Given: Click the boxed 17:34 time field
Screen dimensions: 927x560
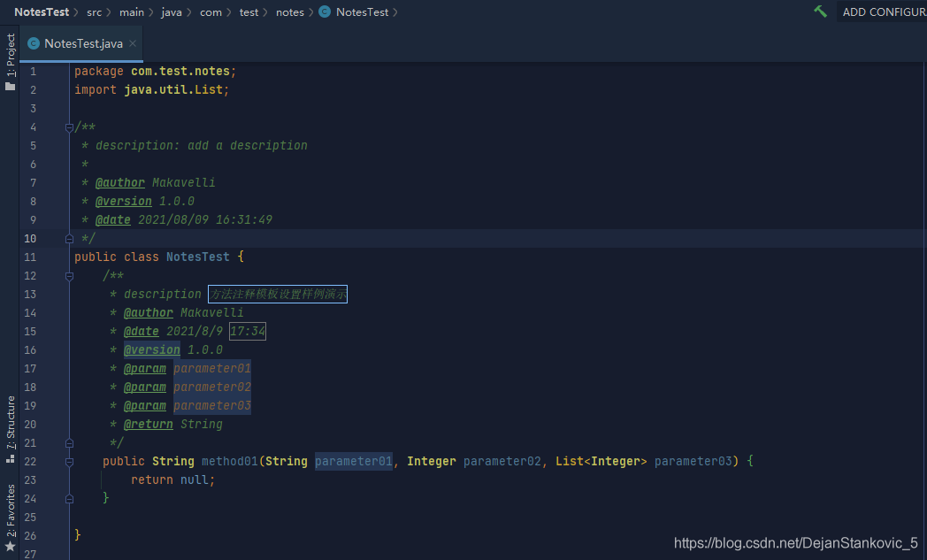Looking at the screenshot, I should tap(248, 331).
